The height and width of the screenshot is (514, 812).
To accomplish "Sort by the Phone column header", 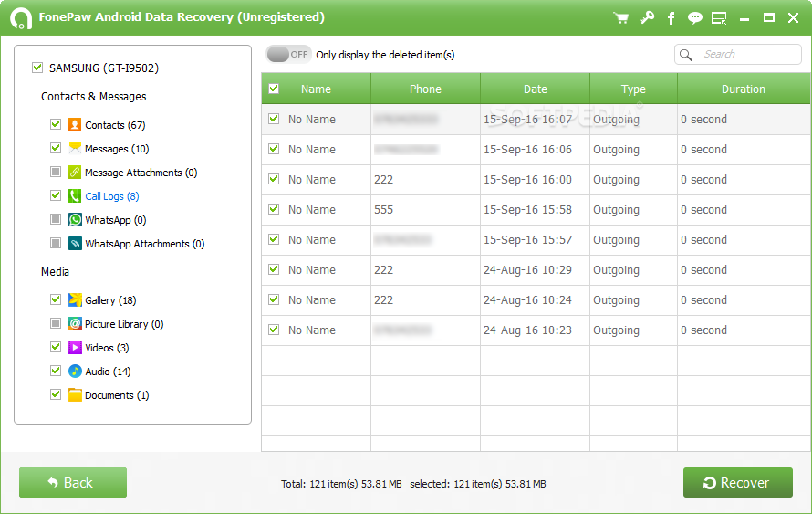I will tap(426, 89).
